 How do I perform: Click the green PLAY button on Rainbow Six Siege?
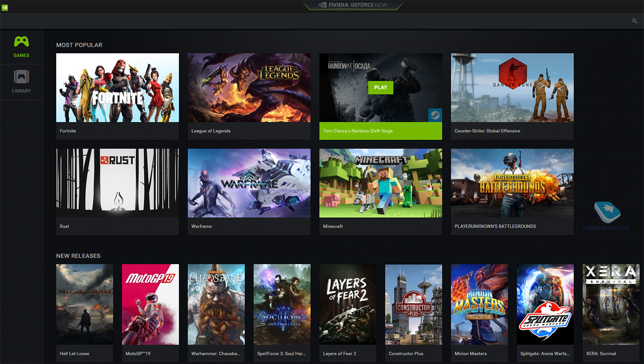pyautogui.click(x=380, y=87)
